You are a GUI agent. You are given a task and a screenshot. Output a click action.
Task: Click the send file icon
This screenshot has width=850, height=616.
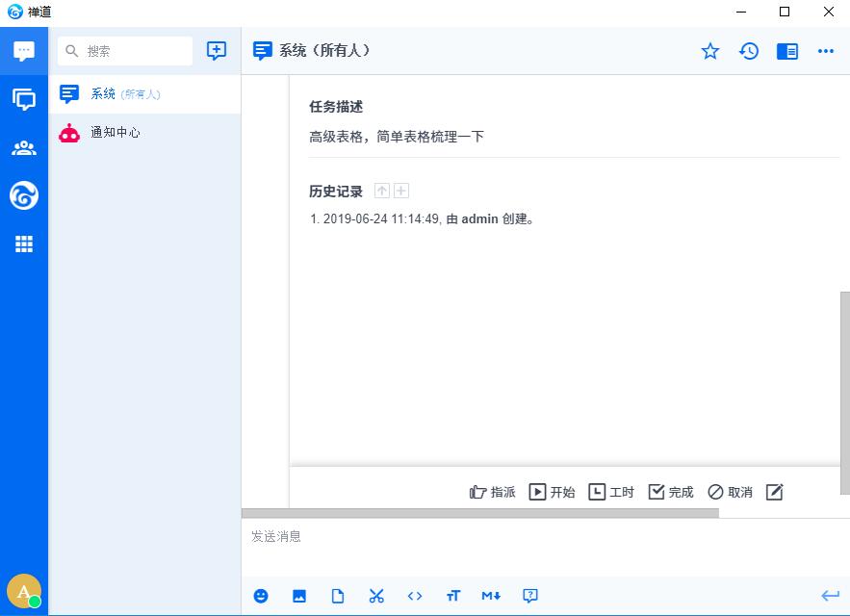(x=338, y=596)
